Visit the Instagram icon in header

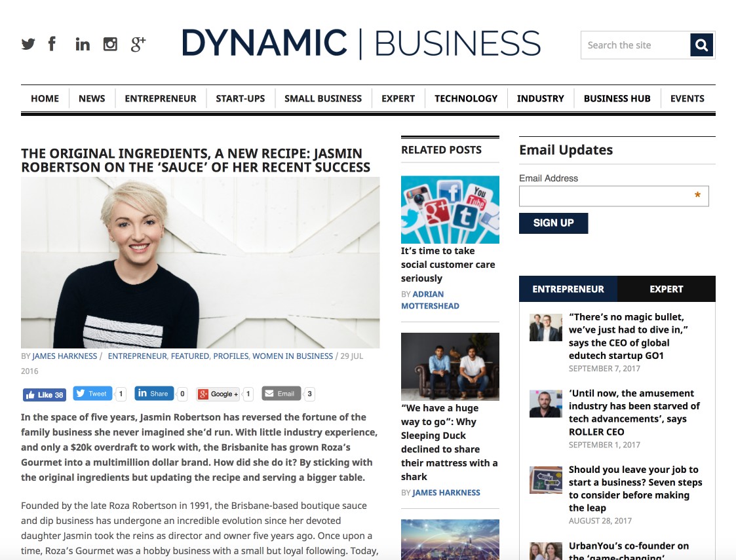[110, 44]
